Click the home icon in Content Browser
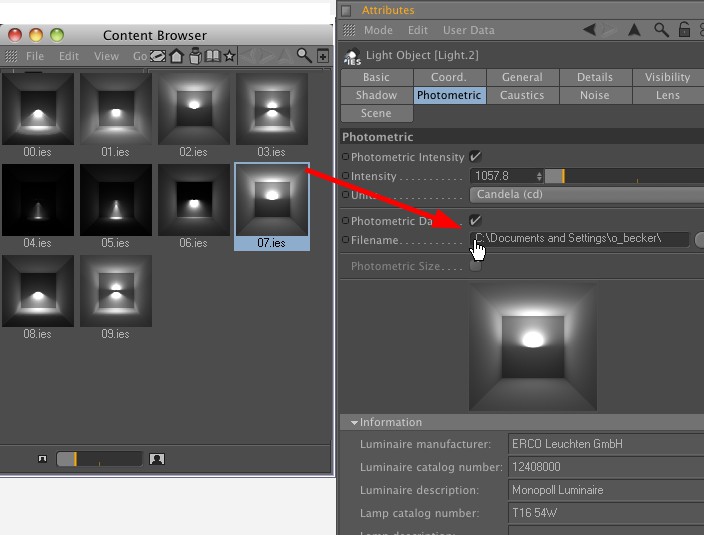 tap(177, 56)
